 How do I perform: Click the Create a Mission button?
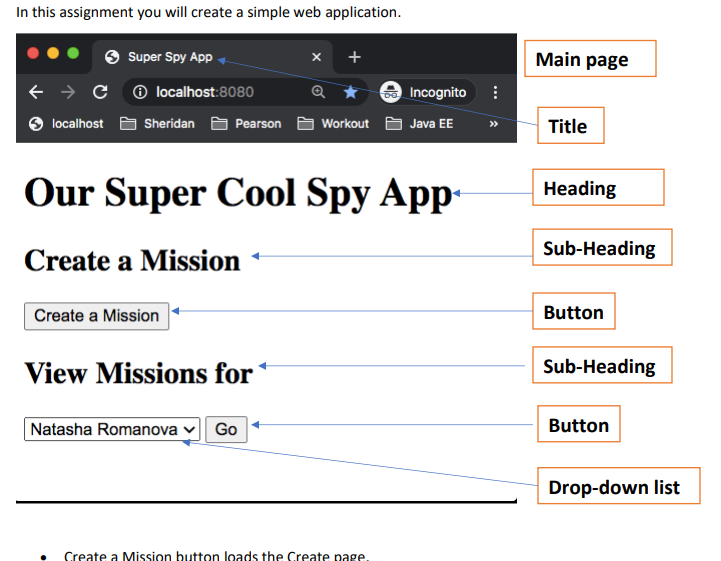[97, 316]
